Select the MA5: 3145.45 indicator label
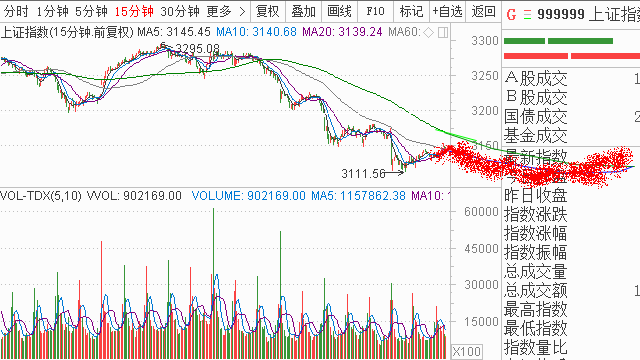The width and height of the screenshot is (640, 360). click(x=174, y=32)
